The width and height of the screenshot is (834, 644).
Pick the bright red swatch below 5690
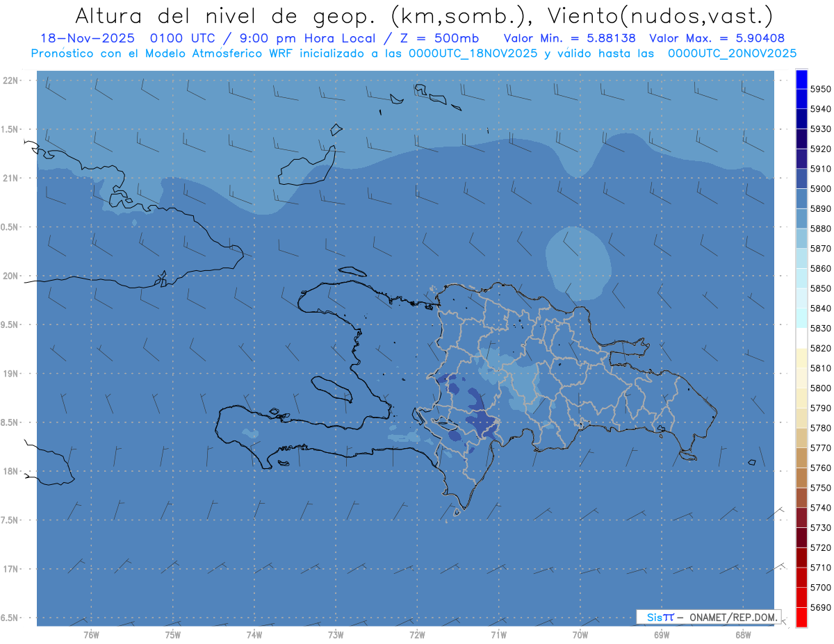(x=801, y=617)
